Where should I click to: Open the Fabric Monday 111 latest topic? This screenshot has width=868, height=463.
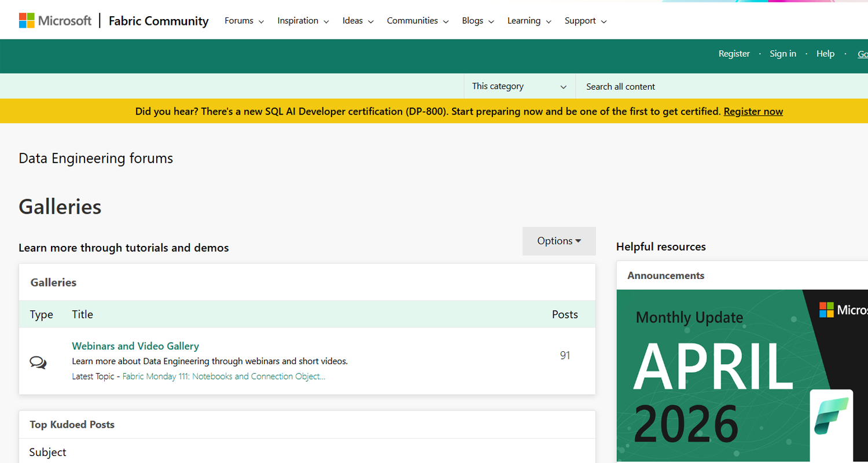tap(224, 376)
